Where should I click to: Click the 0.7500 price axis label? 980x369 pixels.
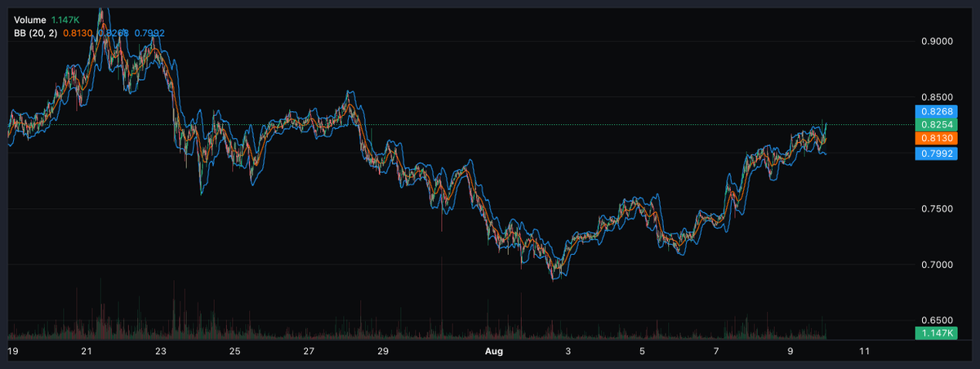pyautogui.click(x=935, y=209)
